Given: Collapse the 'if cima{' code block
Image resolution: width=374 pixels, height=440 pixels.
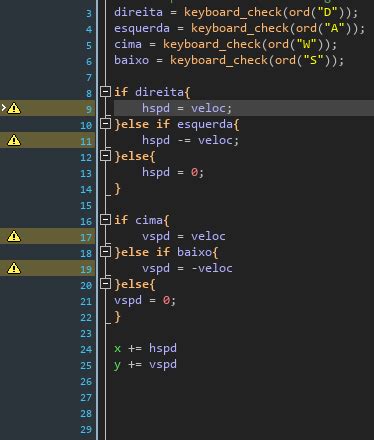Looking at the screenshot, I should coord(105,219).
